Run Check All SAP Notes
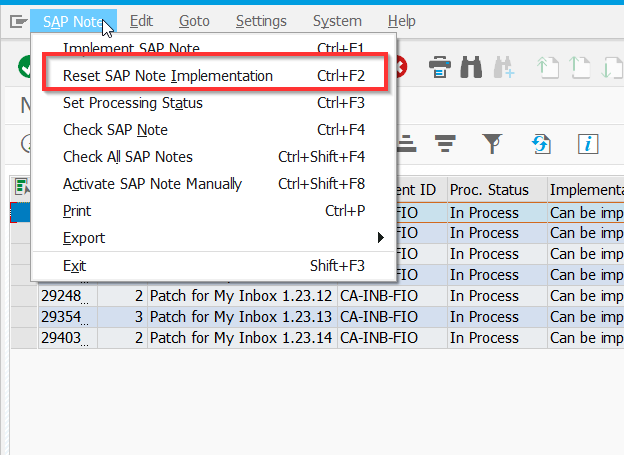 [214, 157]
